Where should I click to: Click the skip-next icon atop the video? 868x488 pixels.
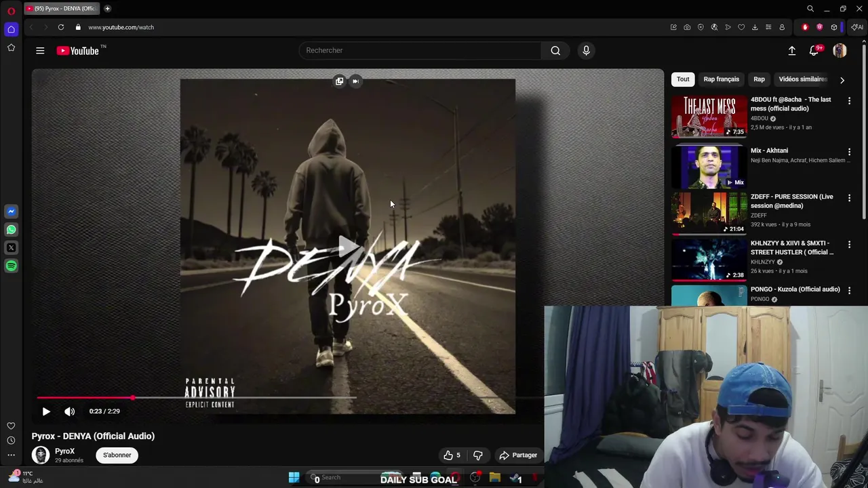click(355, 81)
